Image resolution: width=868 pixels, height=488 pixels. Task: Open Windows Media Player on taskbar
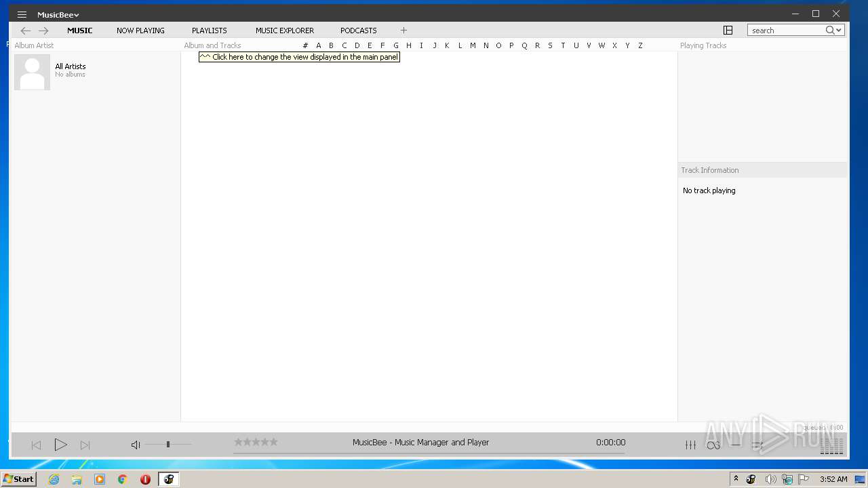click(100, 479)
